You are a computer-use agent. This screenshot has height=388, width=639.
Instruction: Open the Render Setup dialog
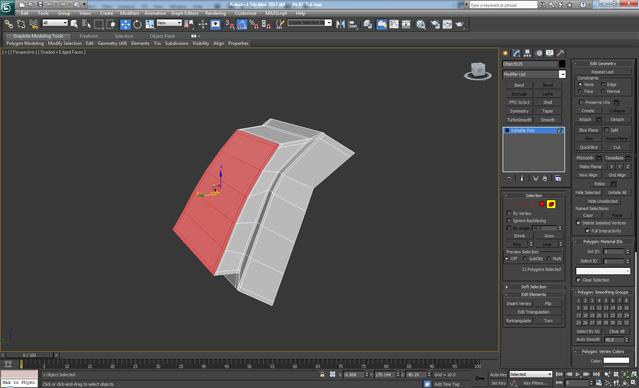pos(435,24)
